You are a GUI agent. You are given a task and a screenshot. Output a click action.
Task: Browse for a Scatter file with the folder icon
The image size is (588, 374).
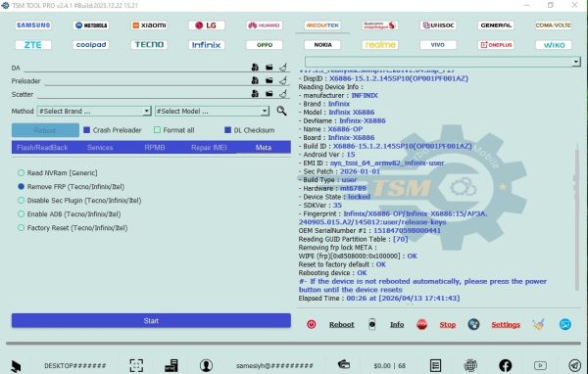(x=269, y=94)
